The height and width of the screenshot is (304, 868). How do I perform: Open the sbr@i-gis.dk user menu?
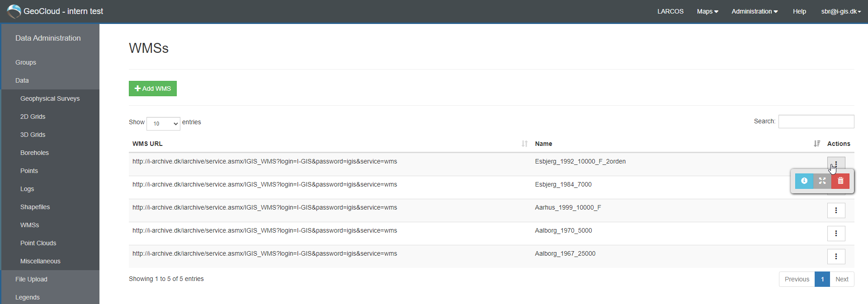coord(841,11)
